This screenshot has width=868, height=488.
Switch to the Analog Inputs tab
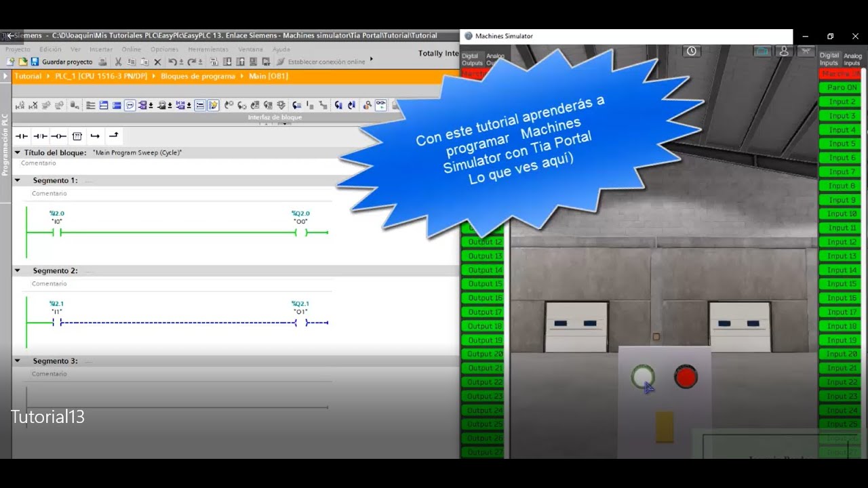852,59
